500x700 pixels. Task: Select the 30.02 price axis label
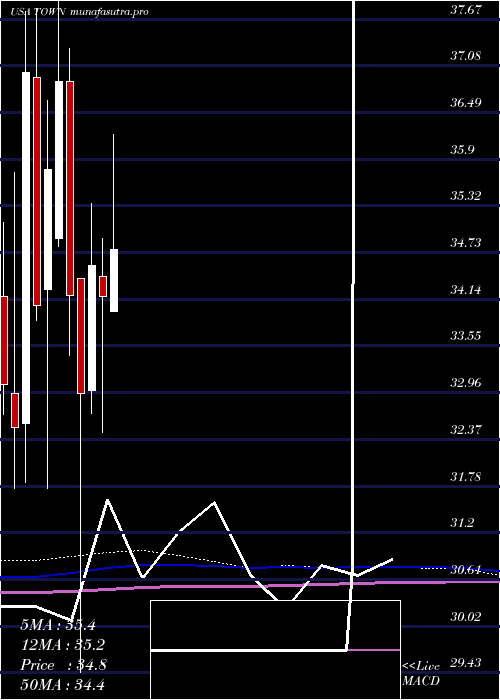pyautogui.click(x=466, y=617)
